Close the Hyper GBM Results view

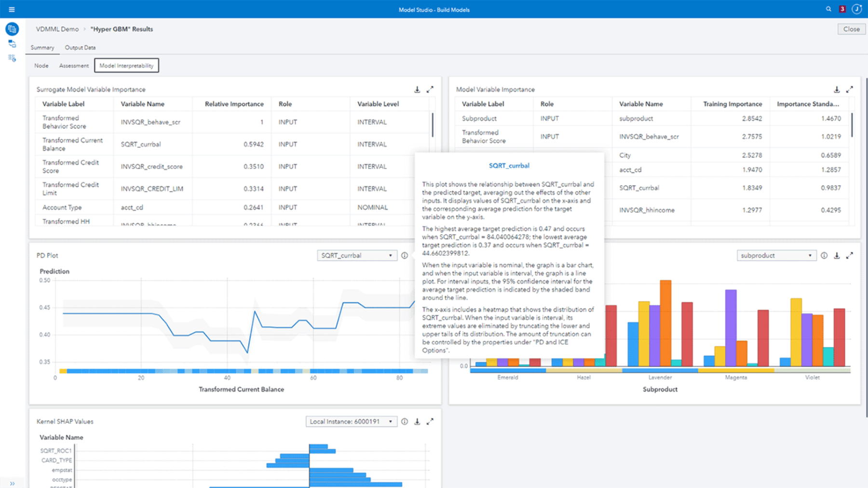click(851, 29)
